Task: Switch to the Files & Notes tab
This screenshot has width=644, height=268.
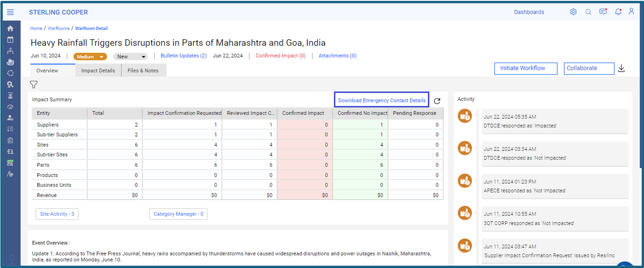Action: [x=143, y=71]
